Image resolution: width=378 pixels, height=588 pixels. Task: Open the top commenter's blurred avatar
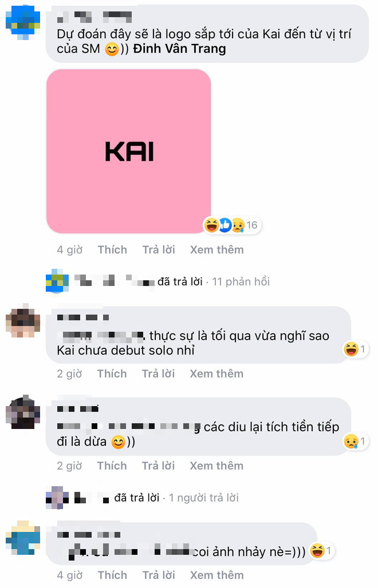[23, 22]
